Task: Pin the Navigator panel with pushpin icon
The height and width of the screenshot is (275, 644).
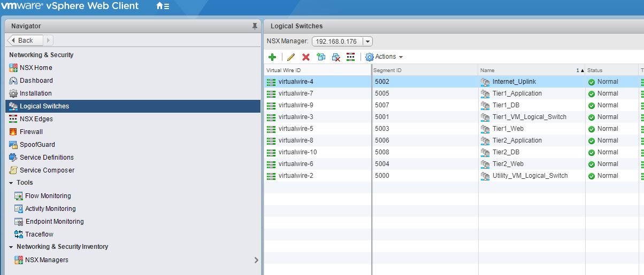Action: click(x=255, y=26)
